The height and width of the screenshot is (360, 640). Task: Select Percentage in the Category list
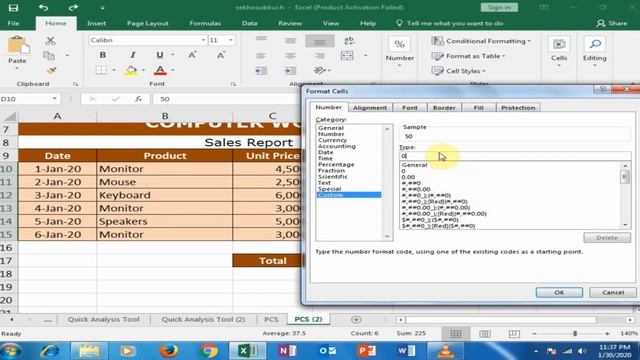[336, 164]
